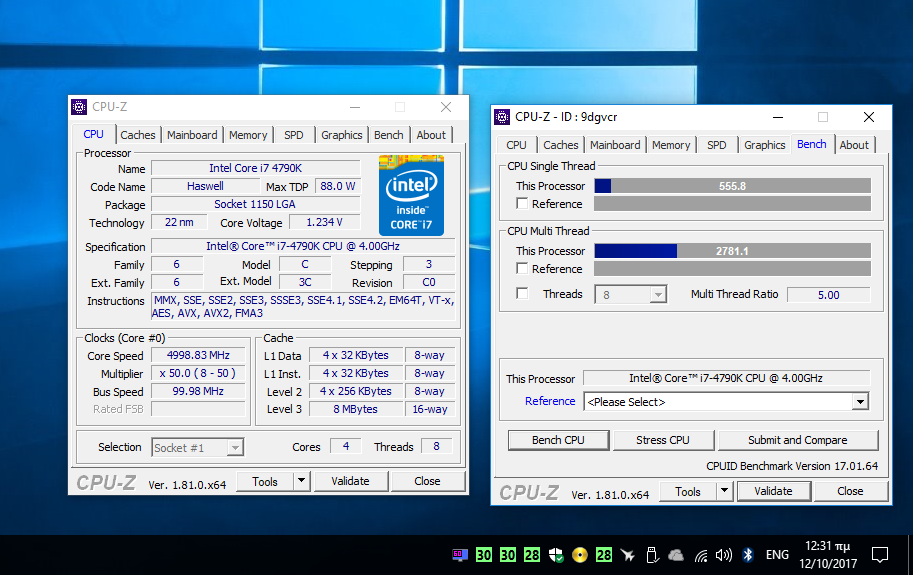Switch to CPU tab in 9dgvcr window
The height and width of the screenshot is (575, 913).
point(516,145)
